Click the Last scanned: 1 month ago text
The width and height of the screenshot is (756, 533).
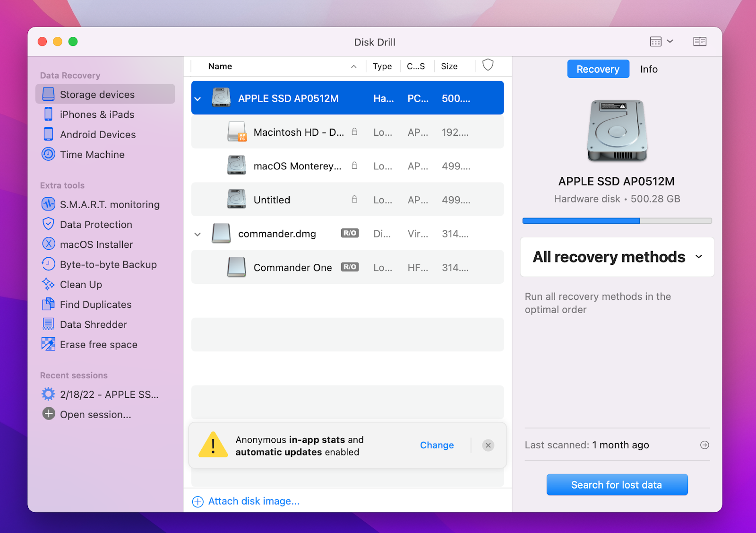tap(587, 445)
